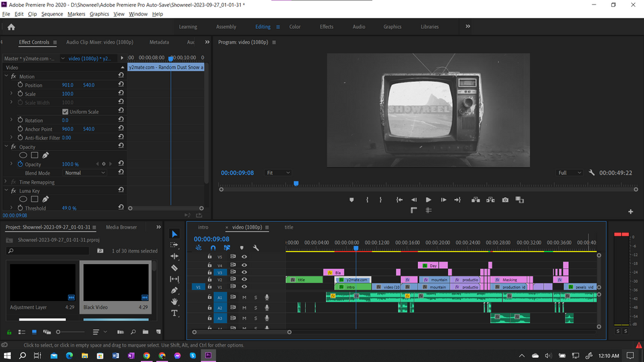Click Lift button in Program monitor
The image size is (644, 362).
coord(476,200)
